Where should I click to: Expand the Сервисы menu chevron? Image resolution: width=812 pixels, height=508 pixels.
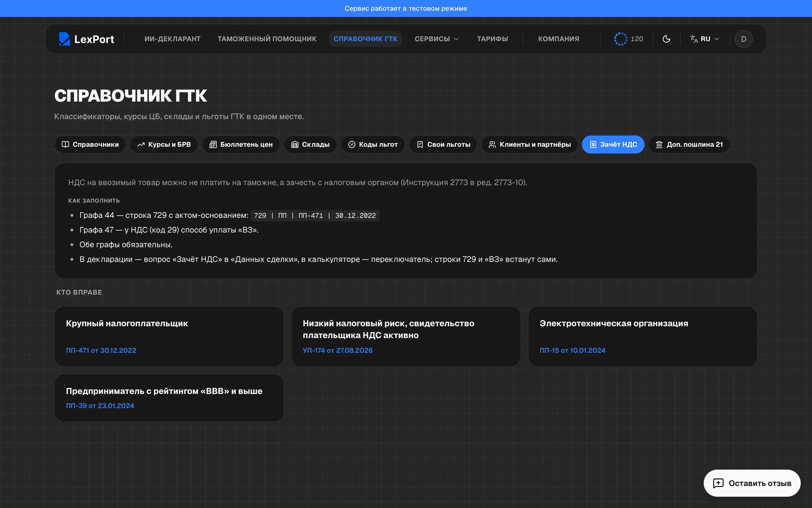456,39
